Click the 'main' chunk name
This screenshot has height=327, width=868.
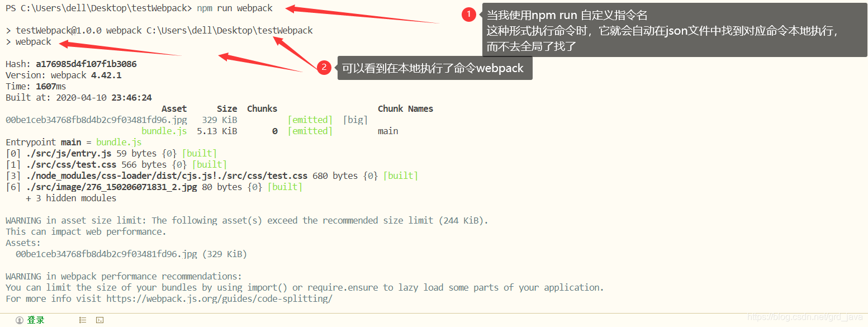click(x=388, y=131)
